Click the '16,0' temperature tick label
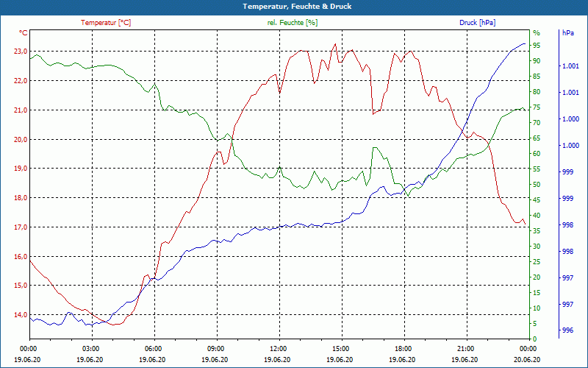 21,256
